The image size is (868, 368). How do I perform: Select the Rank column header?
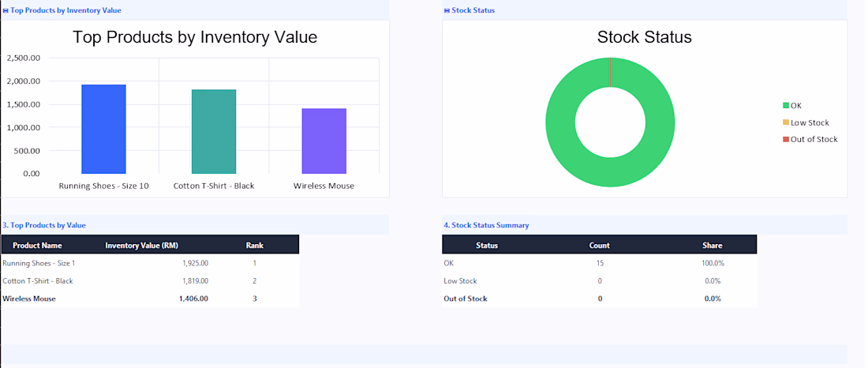(x=255, y=246)
